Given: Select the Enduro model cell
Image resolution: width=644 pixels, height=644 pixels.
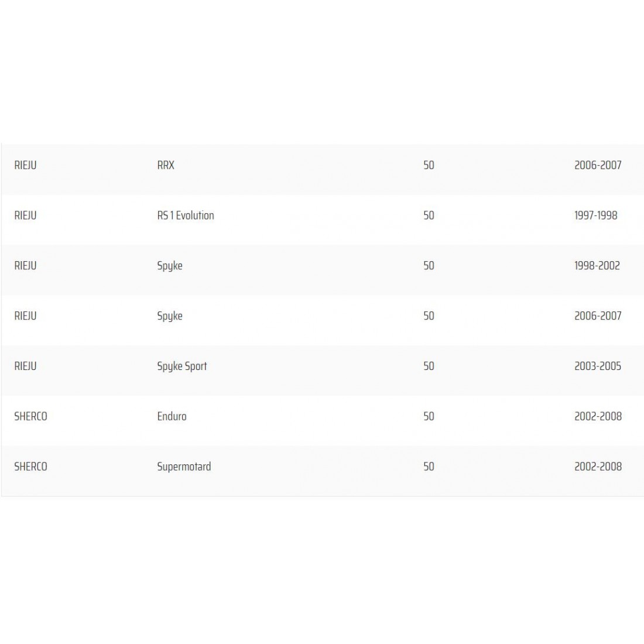Looking at the screenshot, I should tap(172, 417).
